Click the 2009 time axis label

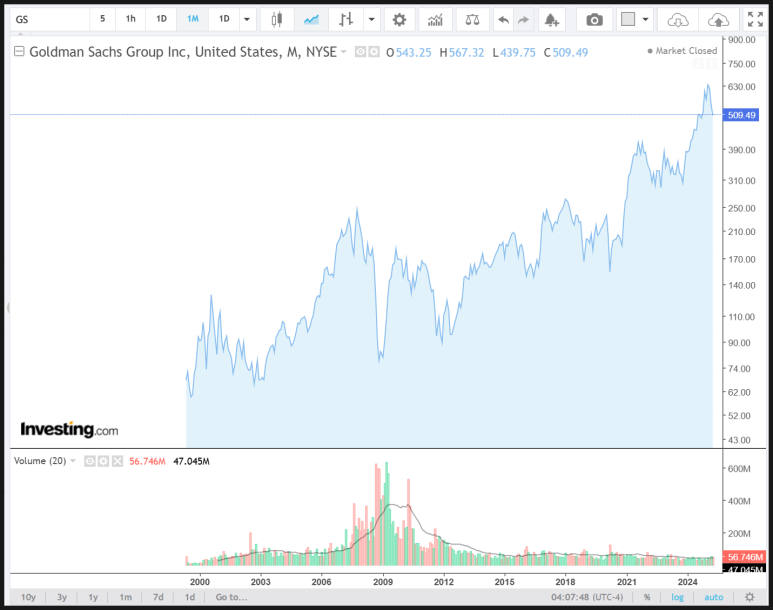pyautogui.click(x=383, y=582)
